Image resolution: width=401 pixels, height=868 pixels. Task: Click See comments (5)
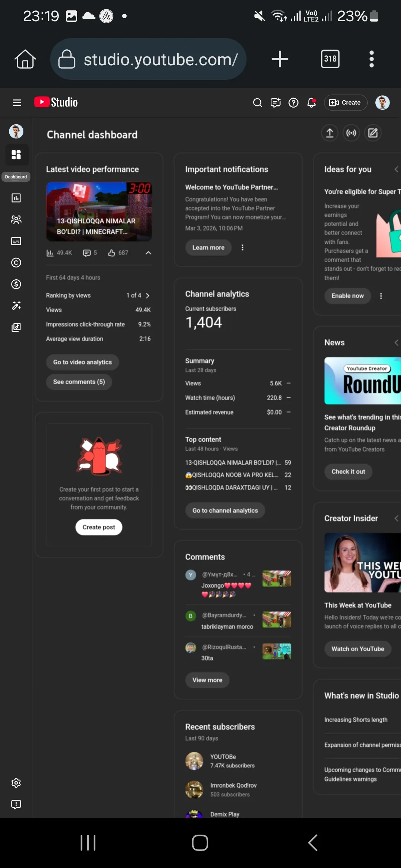point(79,382)
